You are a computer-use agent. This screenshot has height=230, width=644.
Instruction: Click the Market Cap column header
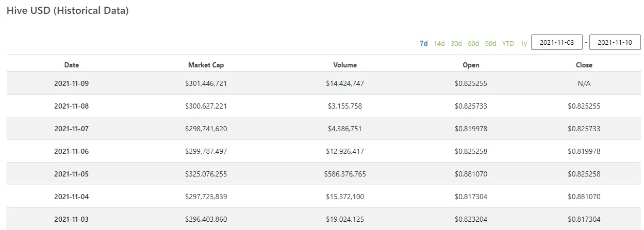click(206, 65)
